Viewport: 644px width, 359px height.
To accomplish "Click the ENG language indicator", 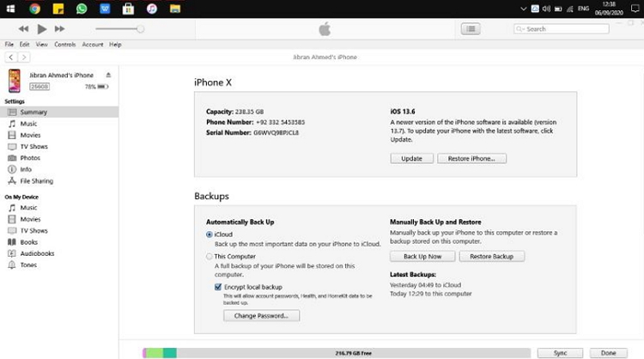I will [583, 9].
